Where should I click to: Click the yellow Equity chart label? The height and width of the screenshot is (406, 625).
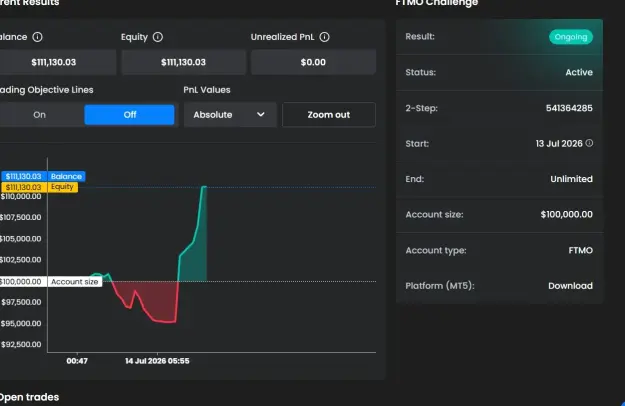tap(40, 187)
